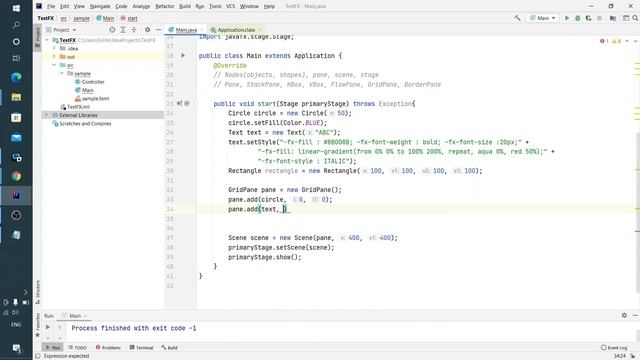
Task: Collapse the src folder
Action: [x=54, y=65]
